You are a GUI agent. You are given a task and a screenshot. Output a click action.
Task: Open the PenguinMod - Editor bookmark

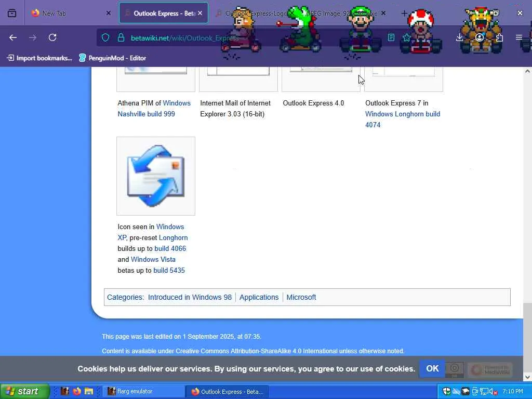pyautogui.click(x=112, y=58)
